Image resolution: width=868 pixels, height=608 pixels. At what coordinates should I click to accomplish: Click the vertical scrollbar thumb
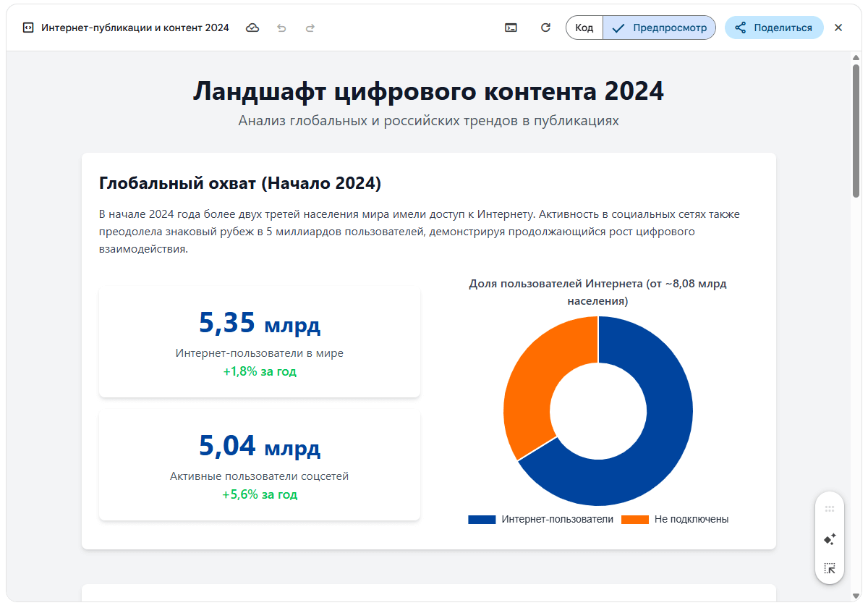(856, 130)
